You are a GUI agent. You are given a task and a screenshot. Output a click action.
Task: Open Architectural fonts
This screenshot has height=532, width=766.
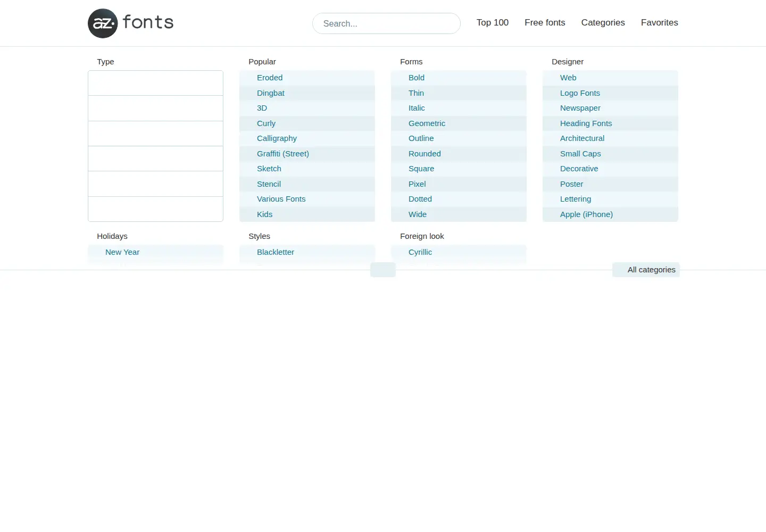tap(610, 138)
